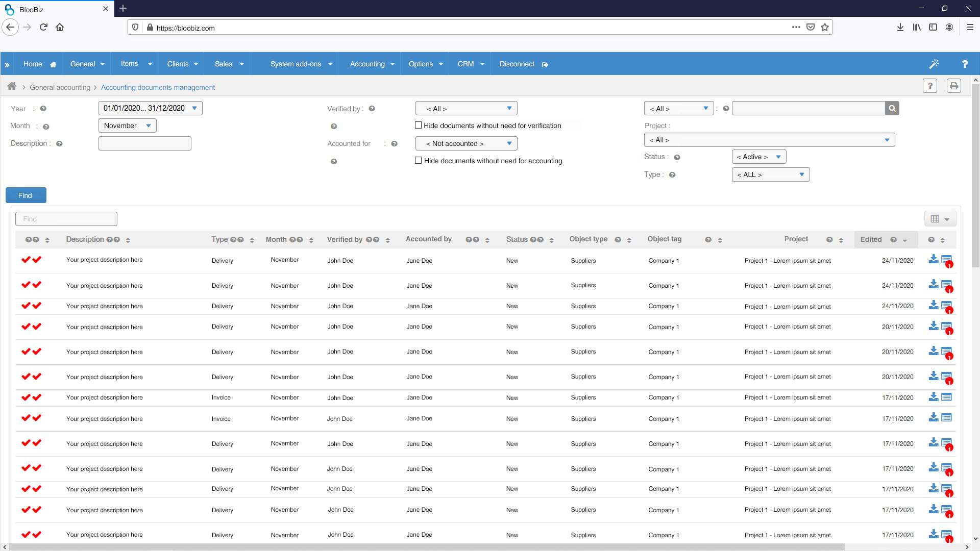
Task: Open the Year date range dropdown
Action: 151,108
